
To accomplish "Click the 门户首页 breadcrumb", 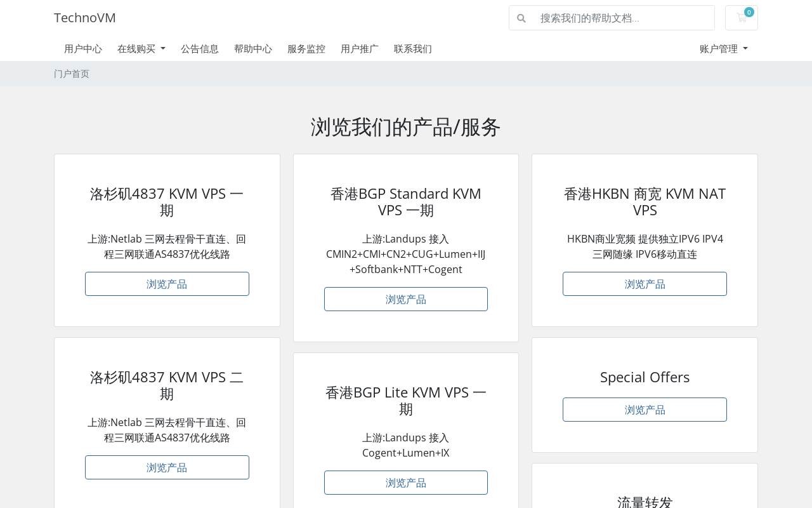I will click(x=72, y=74).
